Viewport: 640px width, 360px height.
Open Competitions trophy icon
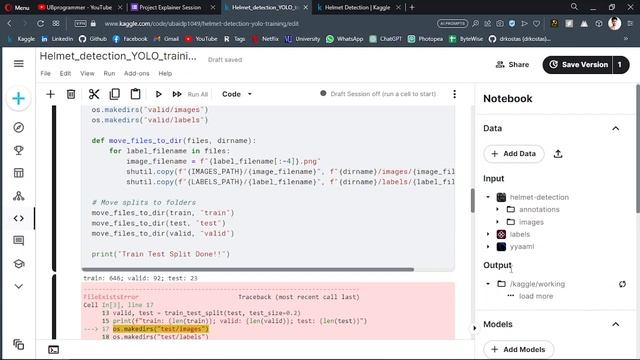18,150
